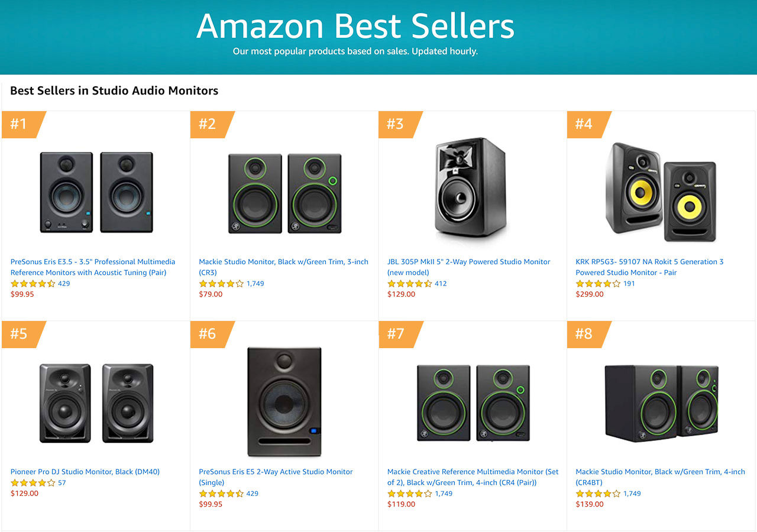Click KRK RP5G3 Rokit 5 title link
This screenshot has height=532, width=757.
click(649, 267)
